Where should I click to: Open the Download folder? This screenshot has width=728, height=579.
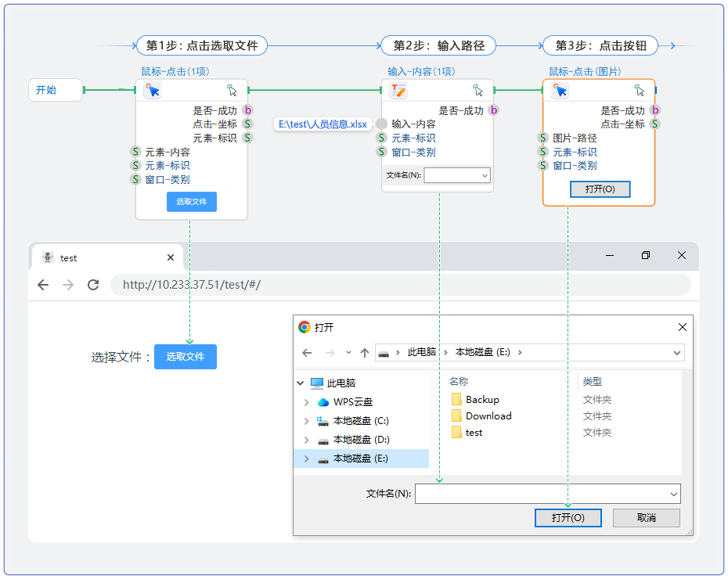[x=488, y=416]
